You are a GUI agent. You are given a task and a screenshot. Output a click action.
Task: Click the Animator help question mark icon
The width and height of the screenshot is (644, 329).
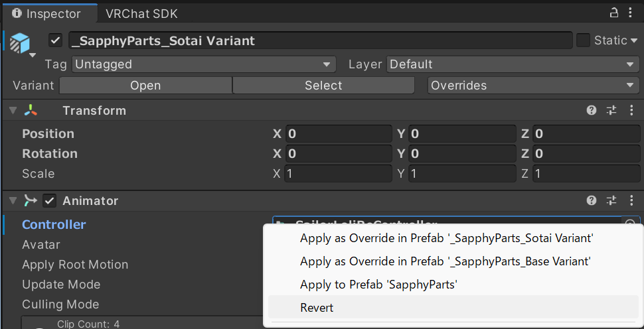point(592,200)
